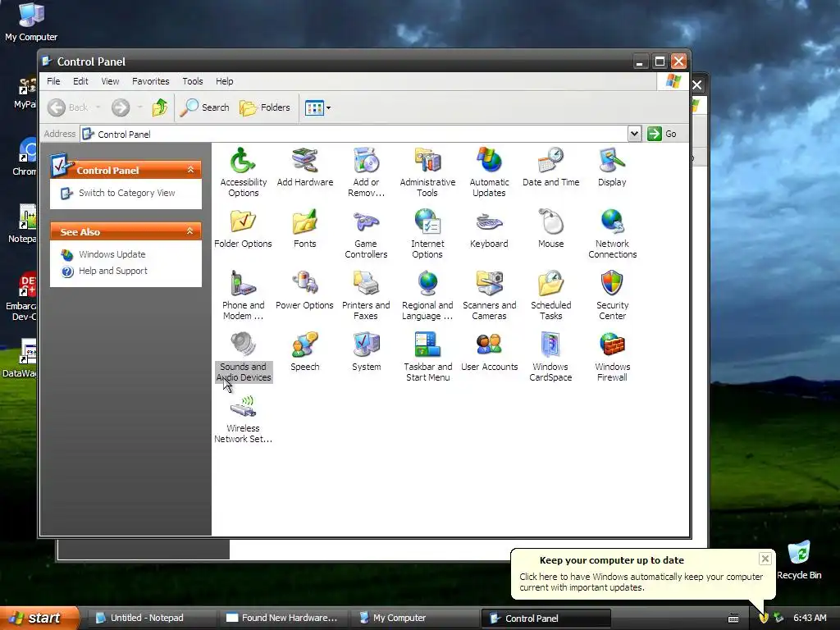The height and width of the screenshot is (630, 840).
Task: Collapse the See Also section
Action: click(189, 231)
